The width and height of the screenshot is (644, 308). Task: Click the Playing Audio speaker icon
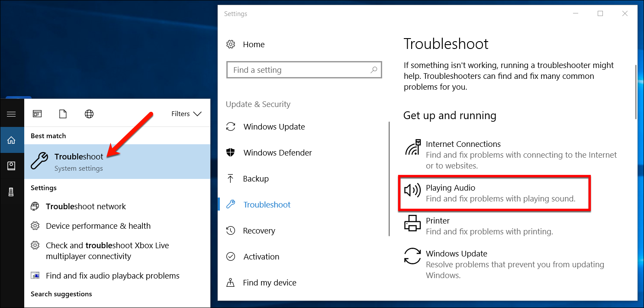coord(412,191)
